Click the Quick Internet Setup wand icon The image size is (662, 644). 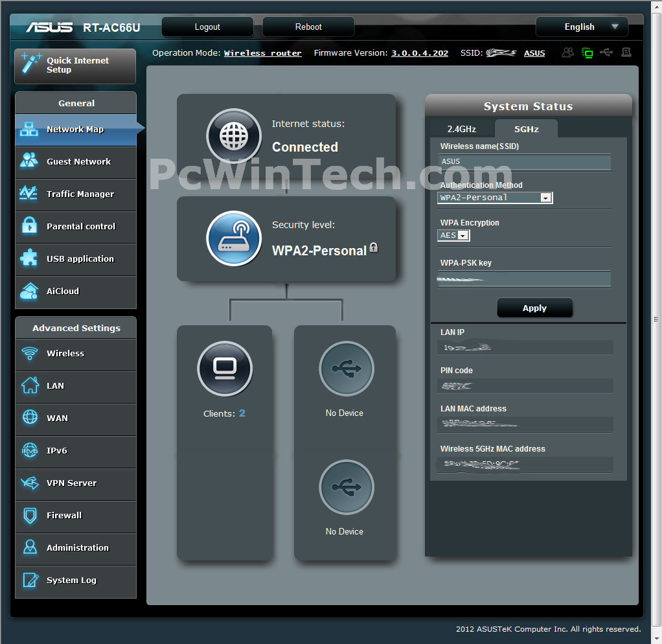31,63
